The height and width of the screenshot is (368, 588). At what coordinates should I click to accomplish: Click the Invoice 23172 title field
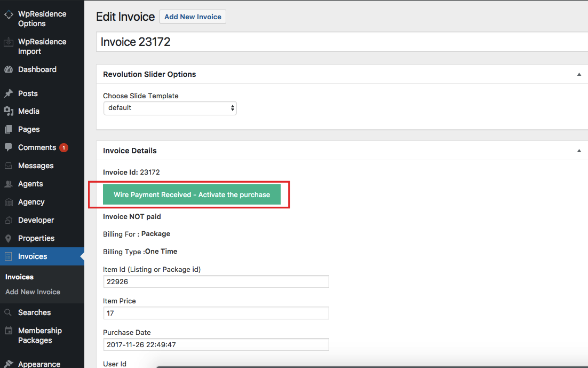342,42
